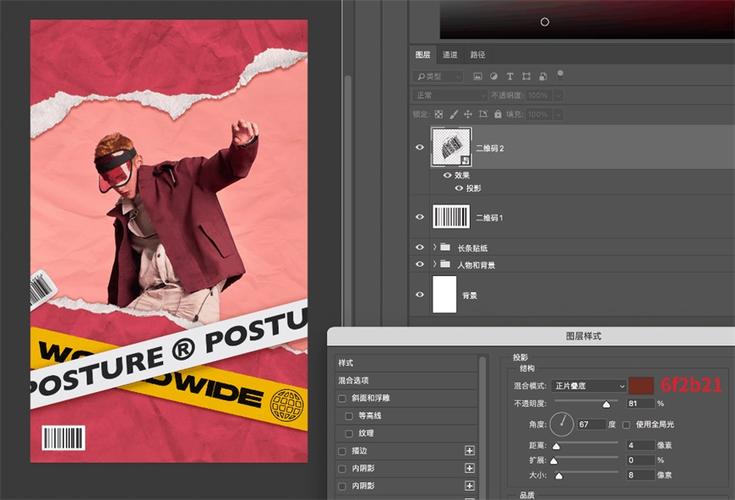This screenshot has width=735, height=500.
Task: Filter layers by type (T) icon
Action: click(510, 76)
